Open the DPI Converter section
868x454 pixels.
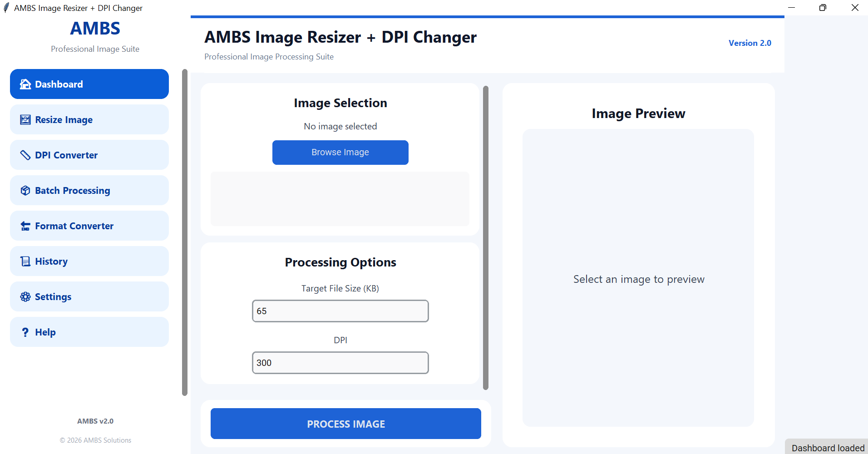[x=89, y=155]
